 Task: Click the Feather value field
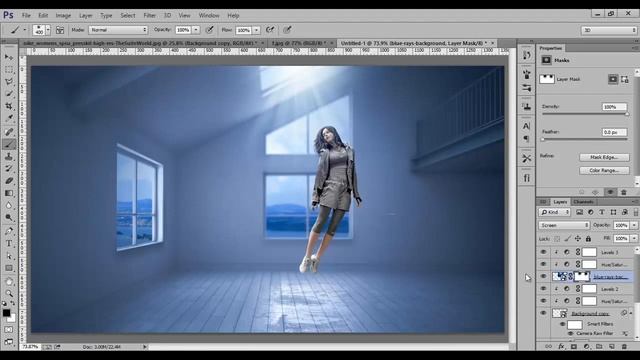pyautogui.click(x=614, y=132)
